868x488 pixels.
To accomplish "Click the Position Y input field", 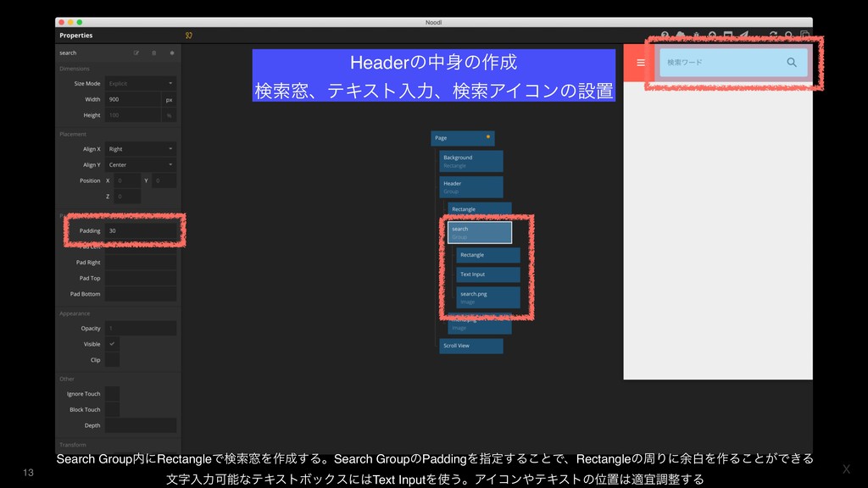I will point(164,180).
